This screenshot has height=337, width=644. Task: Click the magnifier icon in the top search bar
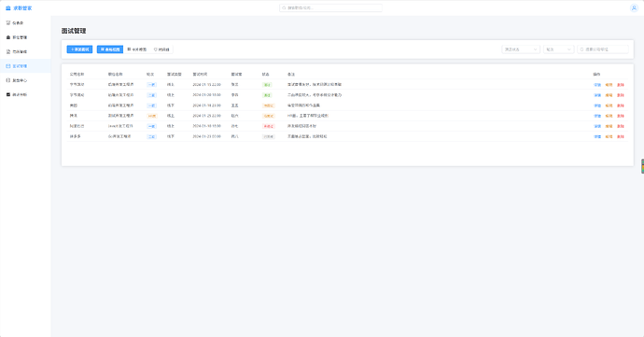(284, 7)
